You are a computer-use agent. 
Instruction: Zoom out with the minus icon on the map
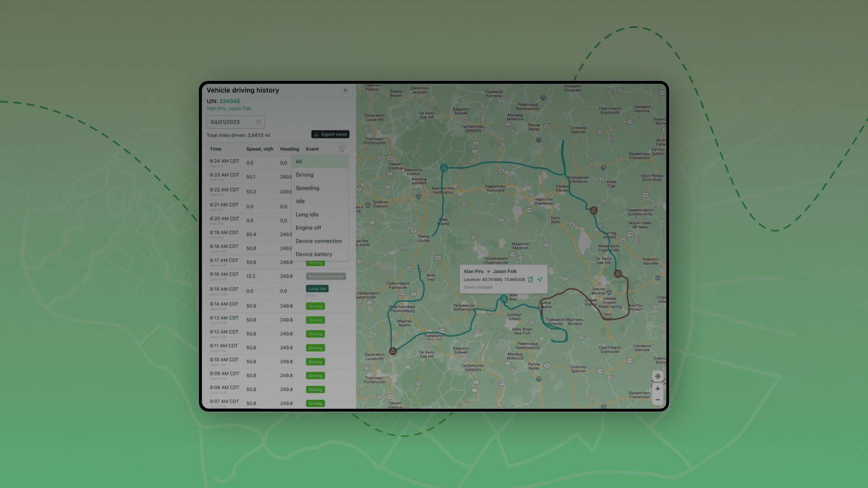click(658, 399)
